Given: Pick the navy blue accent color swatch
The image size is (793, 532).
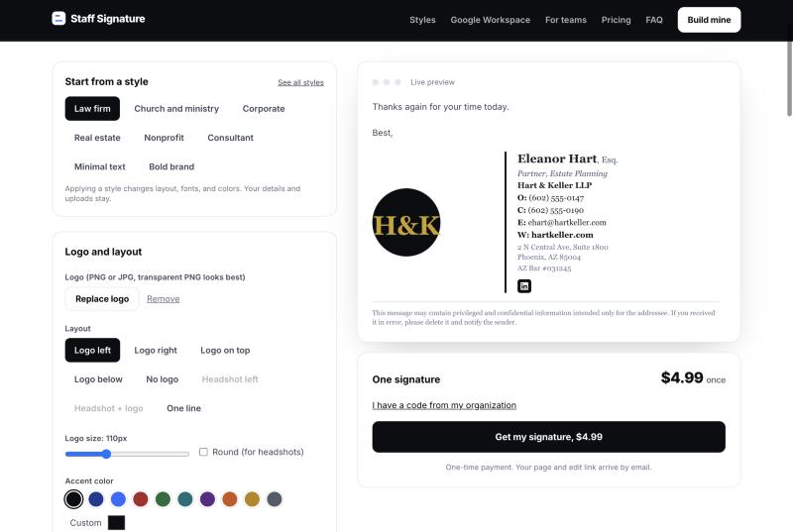Looking at the screenshot, I should [95, 499].
